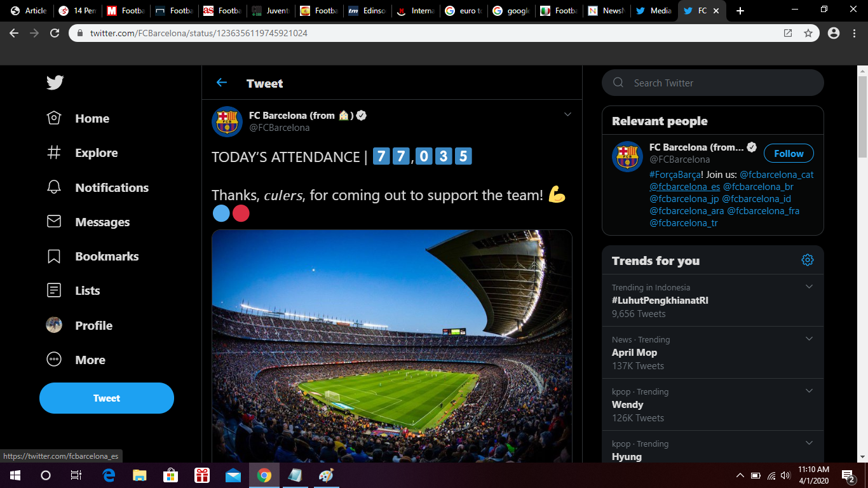Open the Wendy trend
The width and height of the screenshot is (868, 488).
click(x=713, y=405)
